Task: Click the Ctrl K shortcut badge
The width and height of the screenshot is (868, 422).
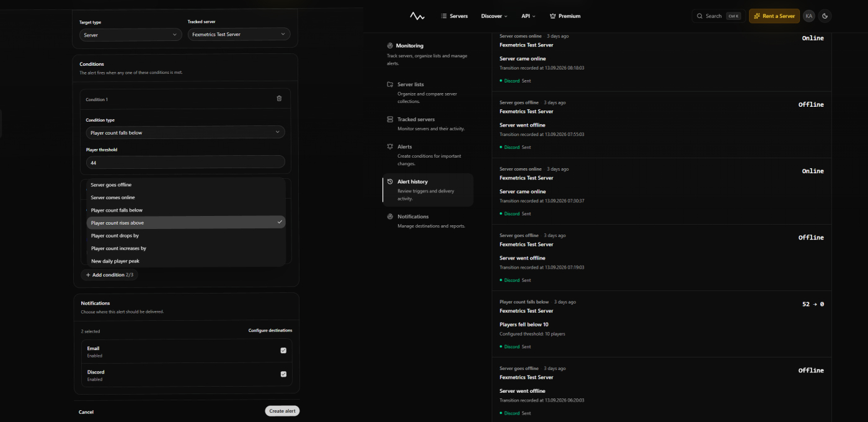Action: 733,16
